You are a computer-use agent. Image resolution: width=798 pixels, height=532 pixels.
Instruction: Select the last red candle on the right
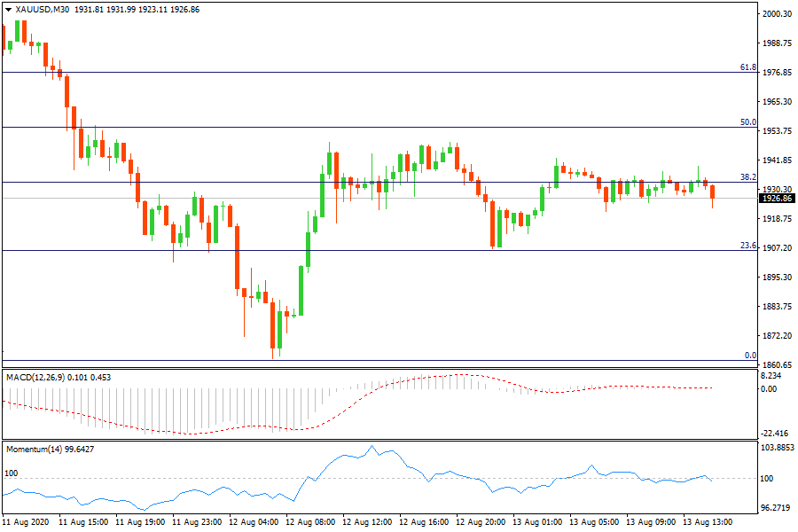[713, 192]
